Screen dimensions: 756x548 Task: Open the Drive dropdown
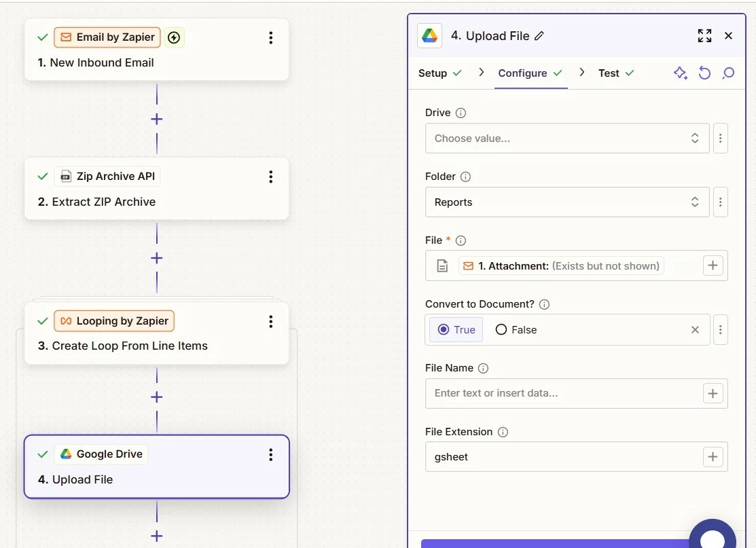click(x=567, y=139)
